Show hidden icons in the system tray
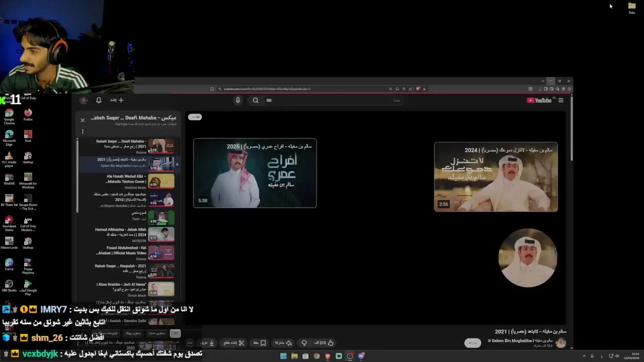 coord(584,356)
